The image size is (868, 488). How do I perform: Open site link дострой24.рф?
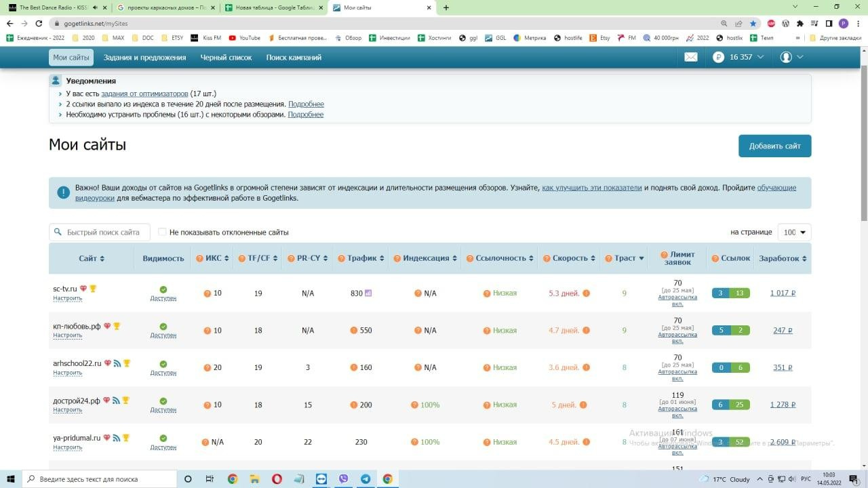point(77,401)
